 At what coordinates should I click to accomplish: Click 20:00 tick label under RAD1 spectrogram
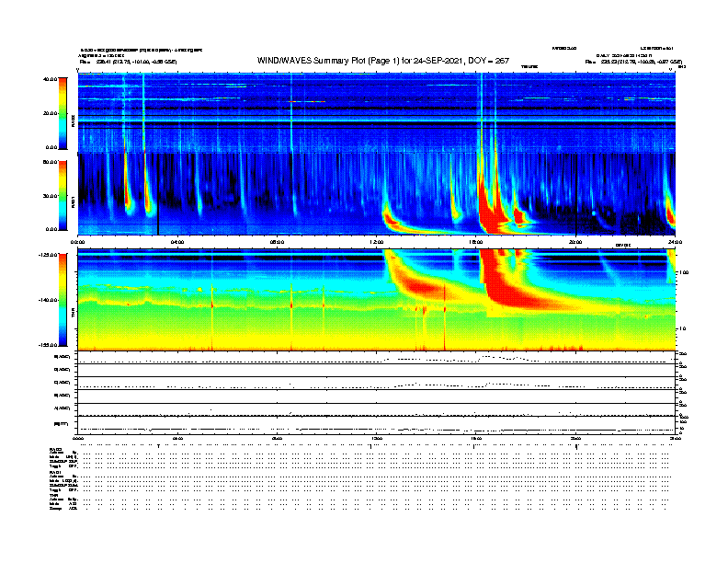coord(575,242)
